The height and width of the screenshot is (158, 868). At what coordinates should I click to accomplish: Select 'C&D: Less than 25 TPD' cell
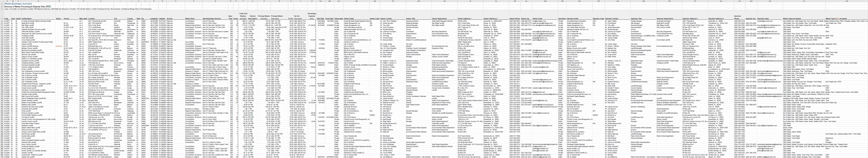(279, 27)
